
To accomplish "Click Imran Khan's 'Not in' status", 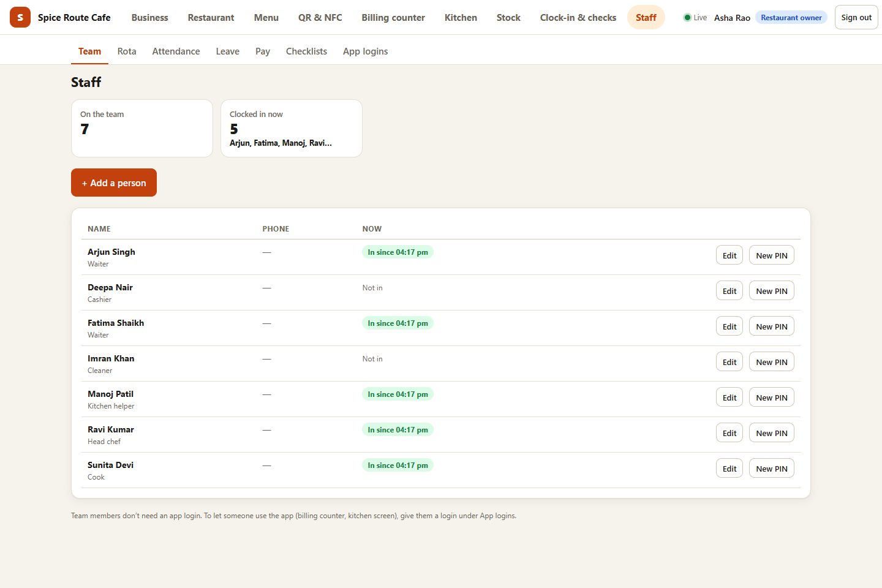I will [x=372, y=359].
